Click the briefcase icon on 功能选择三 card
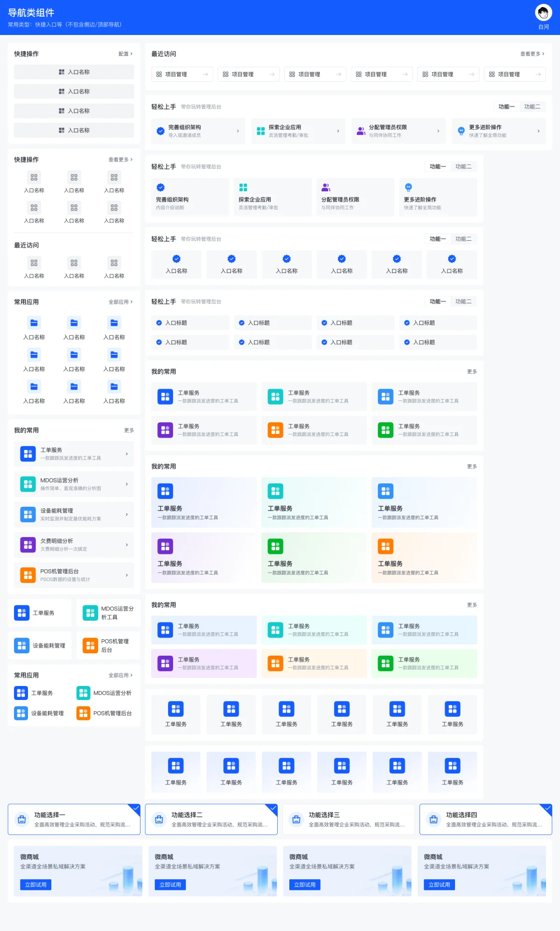 [x=296, y=819]
